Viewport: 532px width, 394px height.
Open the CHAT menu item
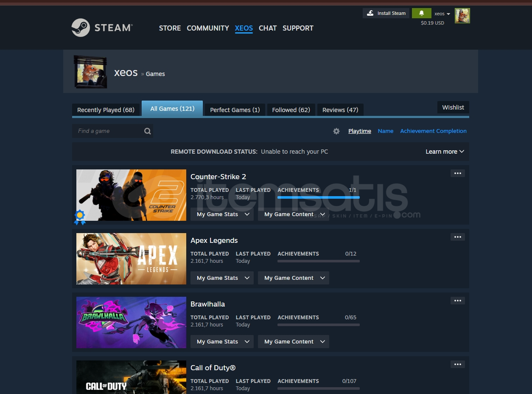[x=268, y=28]
